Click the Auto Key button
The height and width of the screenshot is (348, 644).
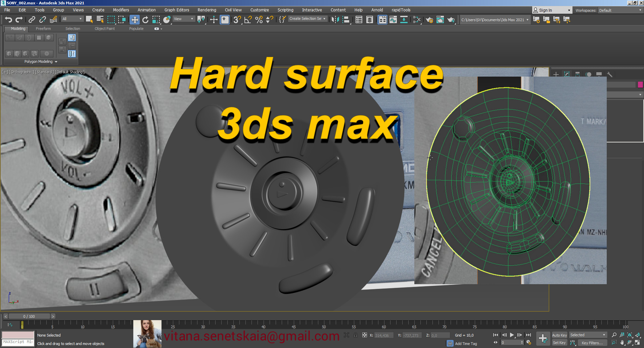coord(559,335)
